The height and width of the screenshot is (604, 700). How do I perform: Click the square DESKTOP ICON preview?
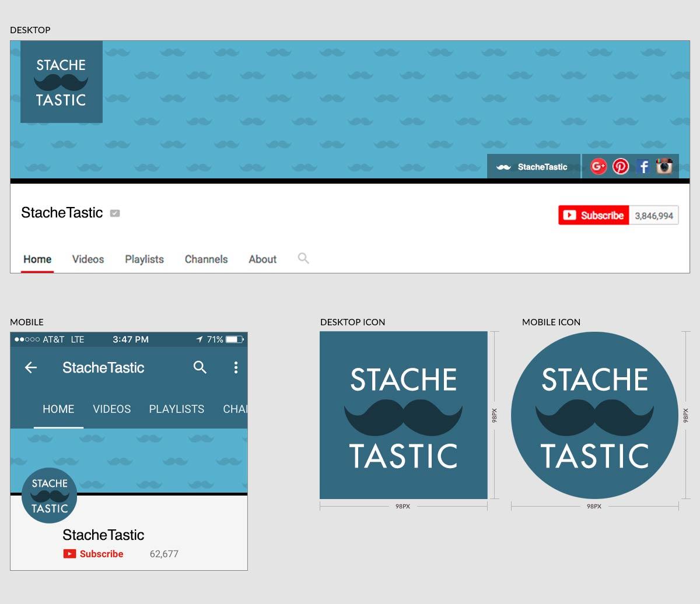coord(403,415)
